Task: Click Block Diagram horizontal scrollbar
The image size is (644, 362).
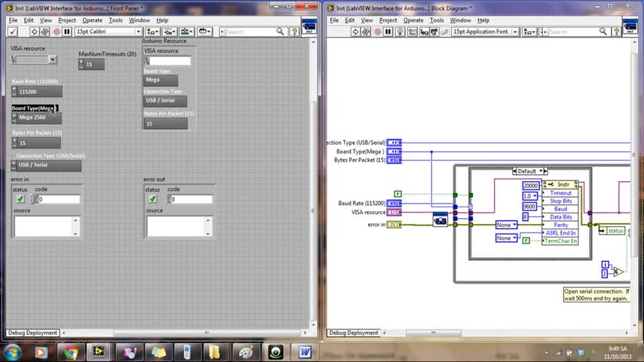Action: 433,333
